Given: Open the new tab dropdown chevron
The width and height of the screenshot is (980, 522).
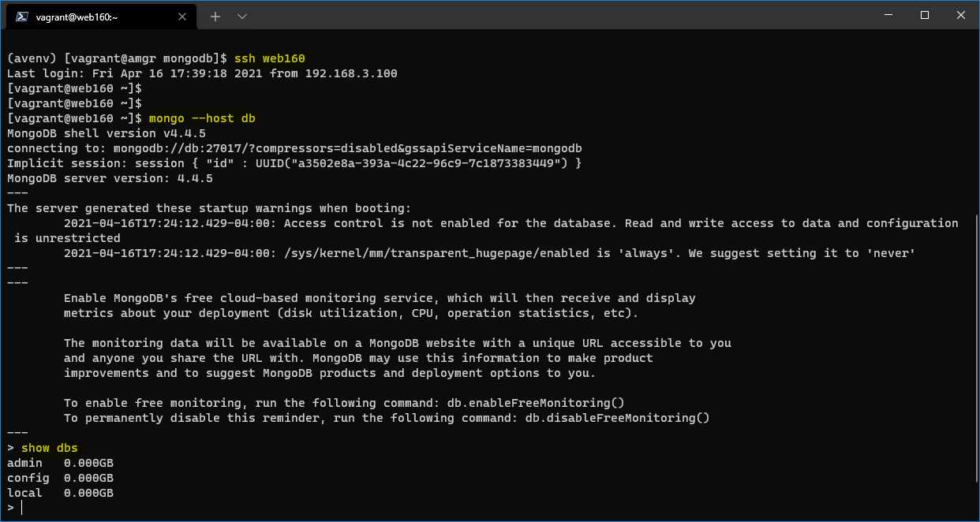Looking at the screenshot, I should tap(242, 16).
